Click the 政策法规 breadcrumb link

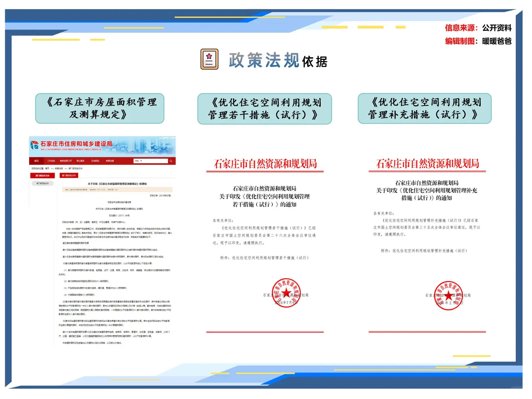tap(59, 168)
